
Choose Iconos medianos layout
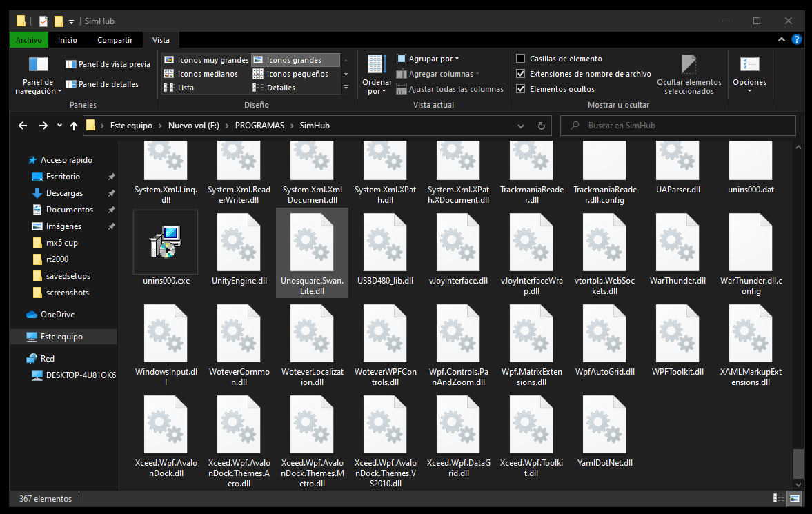click(201, 74)
